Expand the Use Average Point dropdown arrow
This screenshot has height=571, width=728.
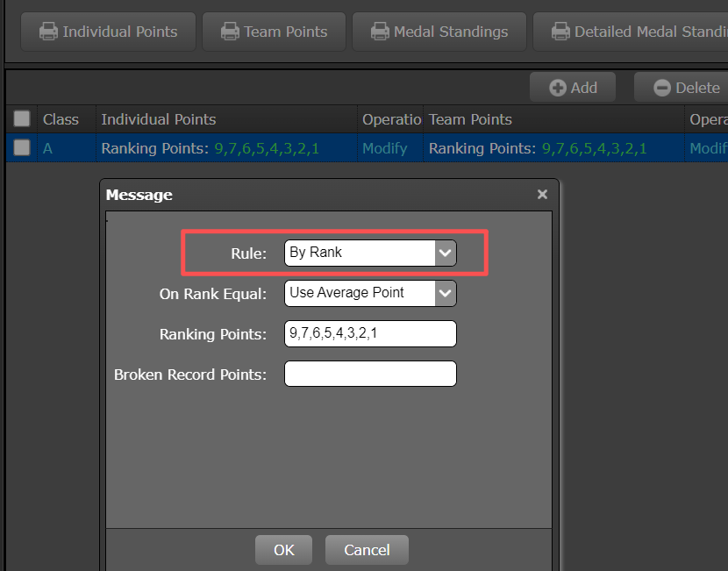(x=446, y=293)
